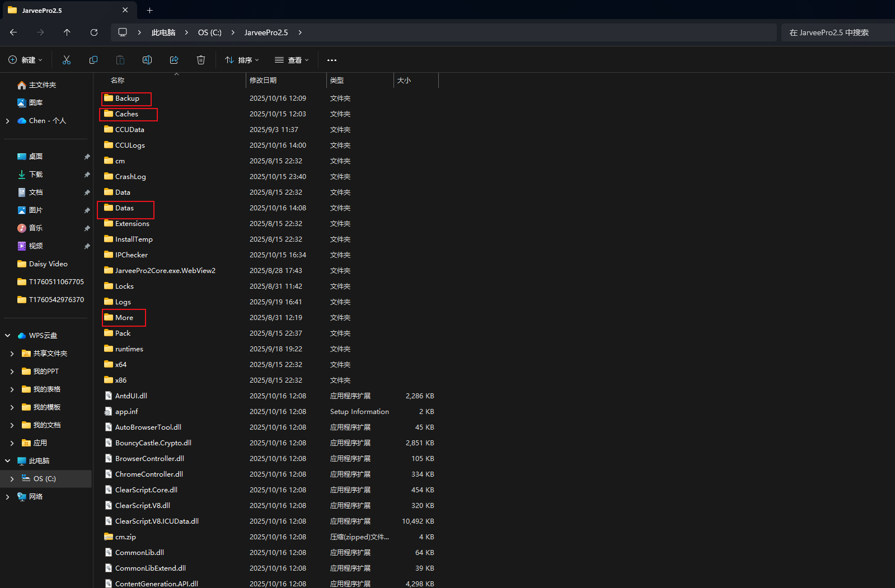Image resolution: width=895 pixels, height=588 pixels.
Task: Click OS (C:) in the address breadcrumb
Action: (209, 32)
